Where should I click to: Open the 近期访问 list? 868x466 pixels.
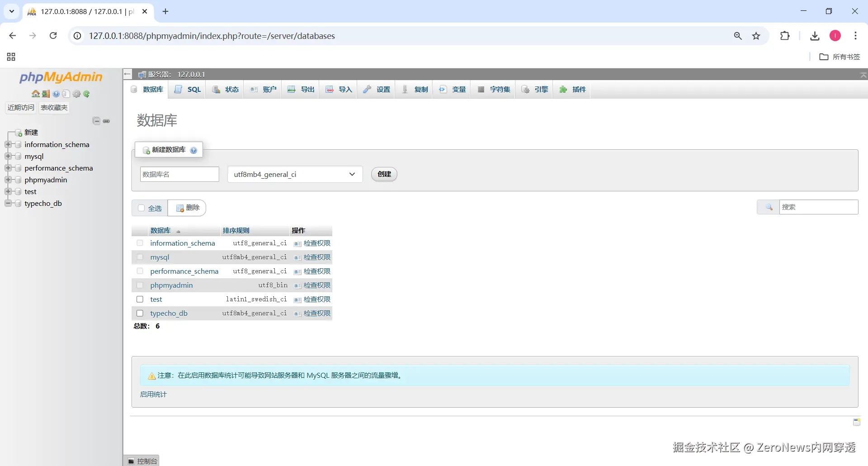tap(21, 108)
